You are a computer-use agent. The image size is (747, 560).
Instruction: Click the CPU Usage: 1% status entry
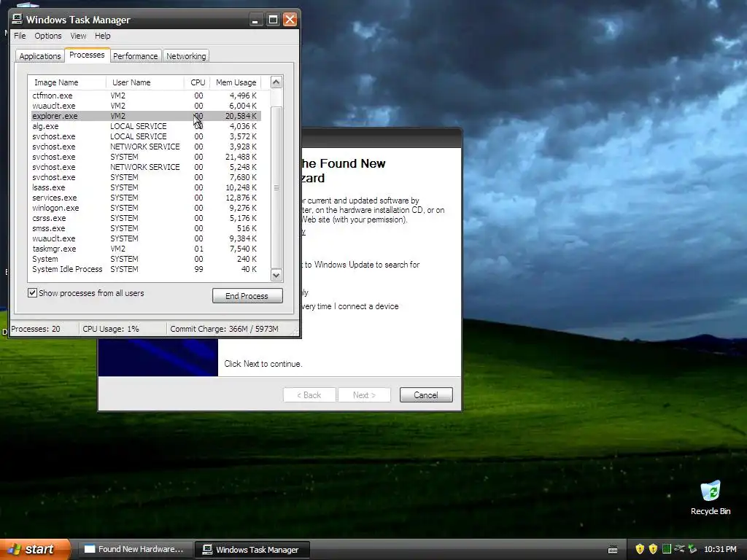click(123, 329)
